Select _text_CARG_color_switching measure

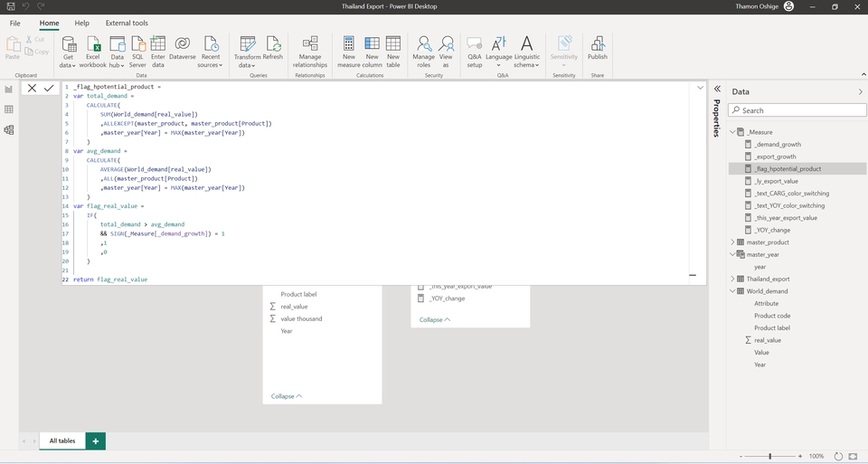tap(792, 194)
